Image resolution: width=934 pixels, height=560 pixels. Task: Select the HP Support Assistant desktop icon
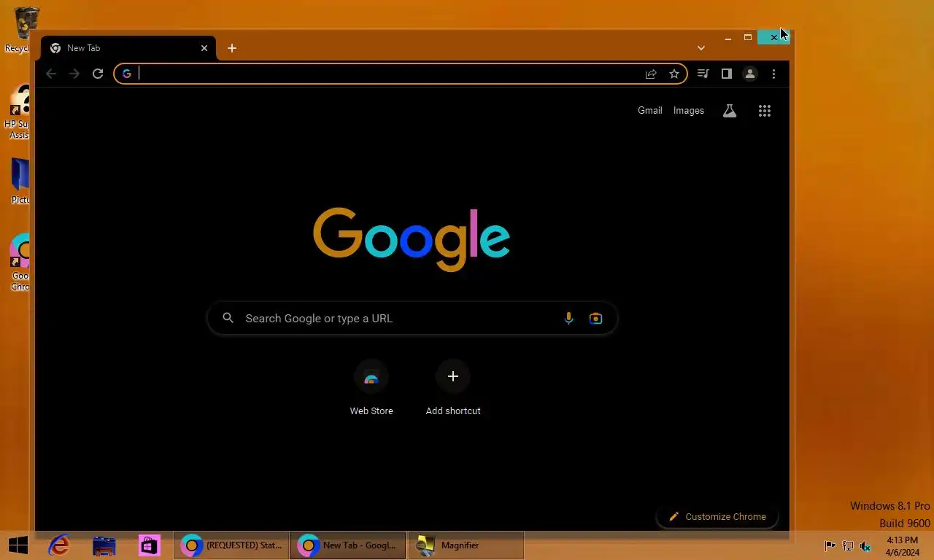19,112
